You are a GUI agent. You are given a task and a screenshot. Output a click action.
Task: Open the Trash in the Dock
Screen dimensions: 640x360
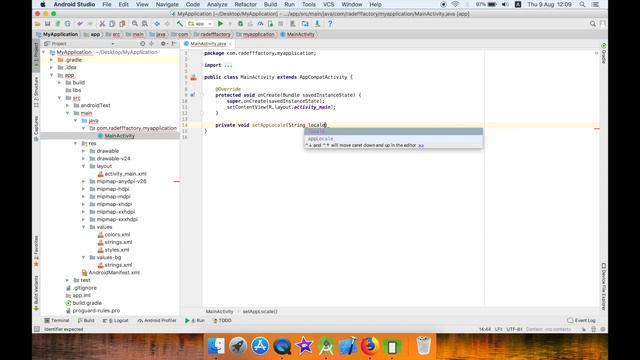(x=424, y=346)
